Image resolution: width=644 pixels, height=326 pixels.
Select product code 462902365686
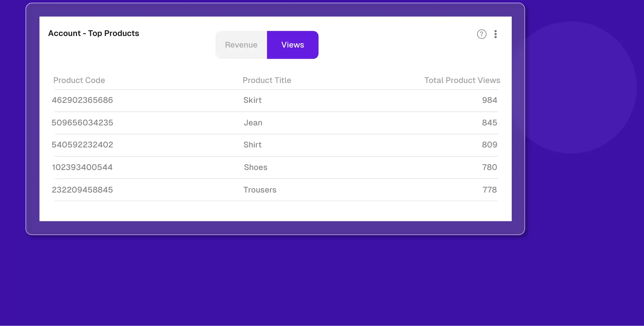coord(82,100)
